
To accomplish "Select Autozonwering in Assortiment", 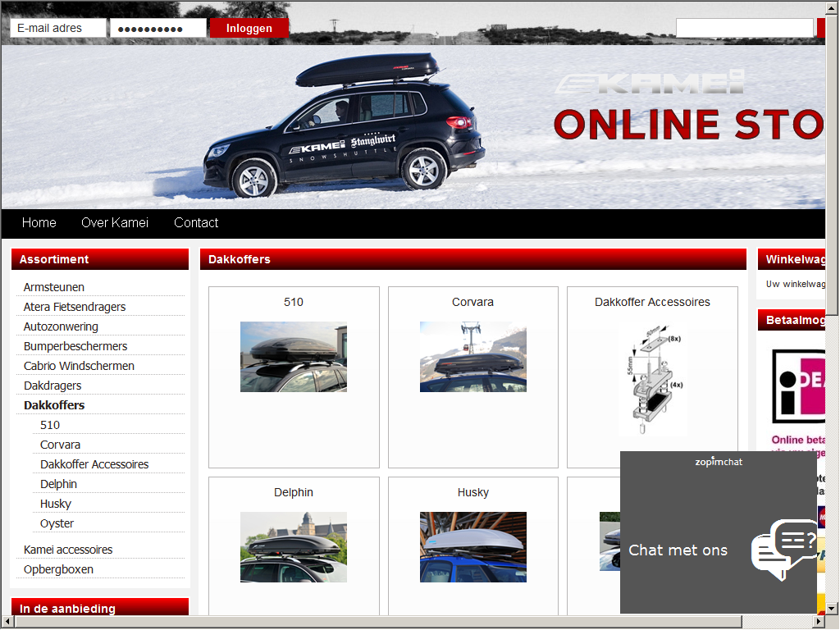I will pos(61,326).
